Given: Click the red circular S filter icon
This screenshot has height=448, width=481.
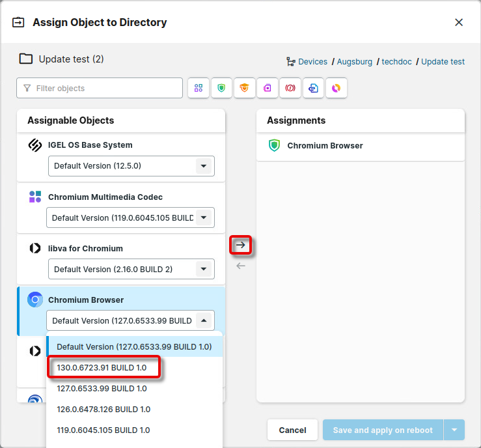Looking at the screenshot, I should coord(290,88).
